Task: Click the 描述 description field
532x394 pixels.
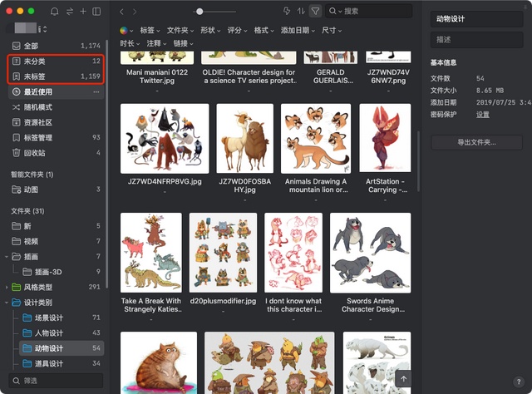Action: pos(476,40)
